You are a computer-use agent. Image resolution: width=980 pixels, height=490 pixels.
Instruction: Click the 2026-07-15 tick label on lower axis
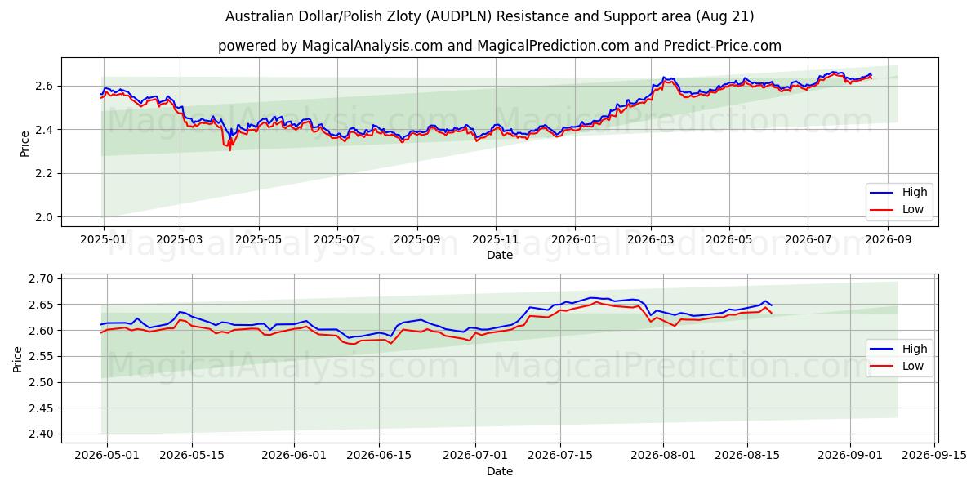[561, 457]
